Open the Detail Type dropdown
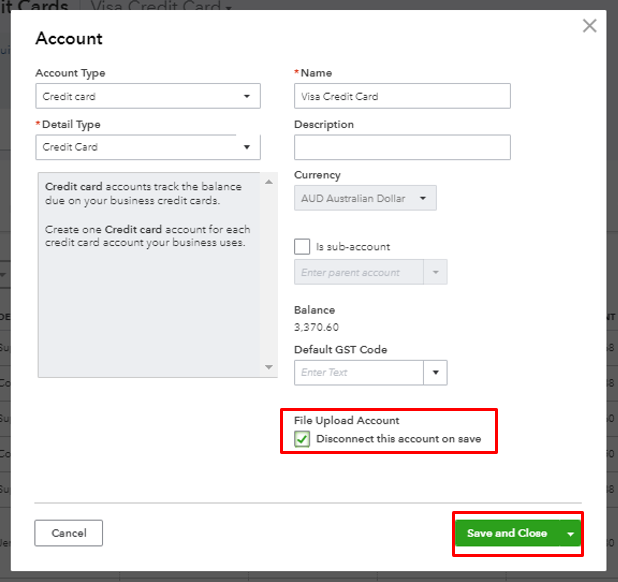Viewport: 618px width, 582px height. 148,147
